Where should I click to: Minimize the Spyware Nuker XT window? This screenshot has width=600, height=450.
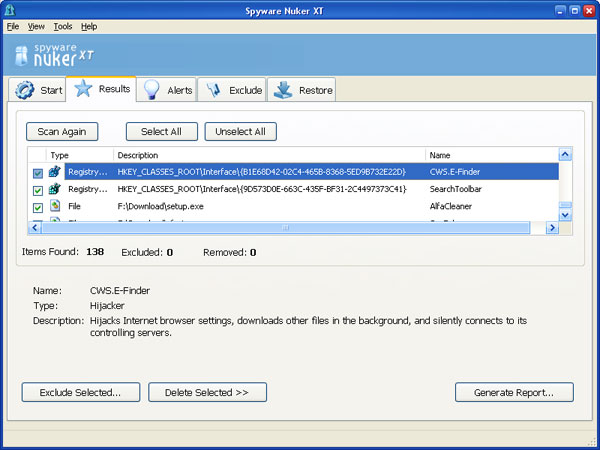pyautogui.click(x=560, y=11)
